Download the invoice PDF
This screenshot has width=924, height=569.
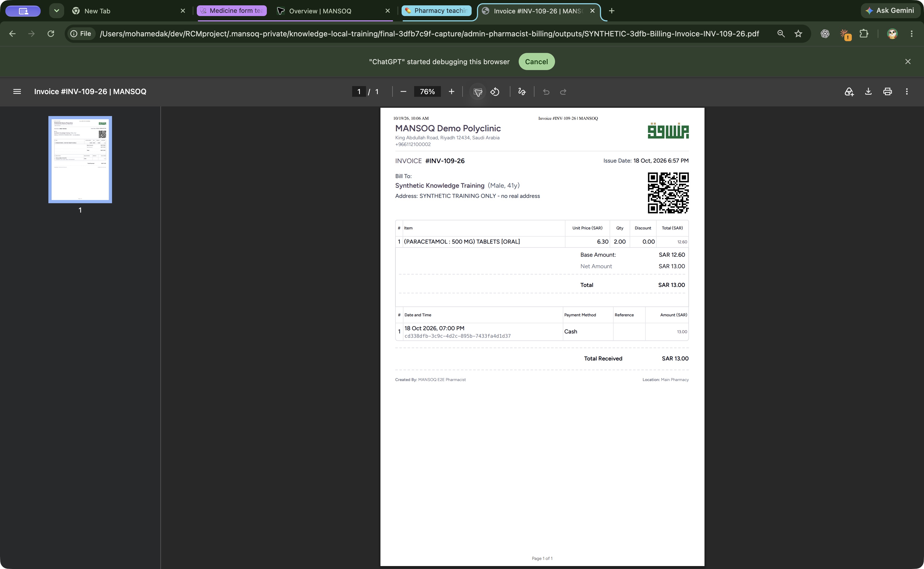(868, 91)
